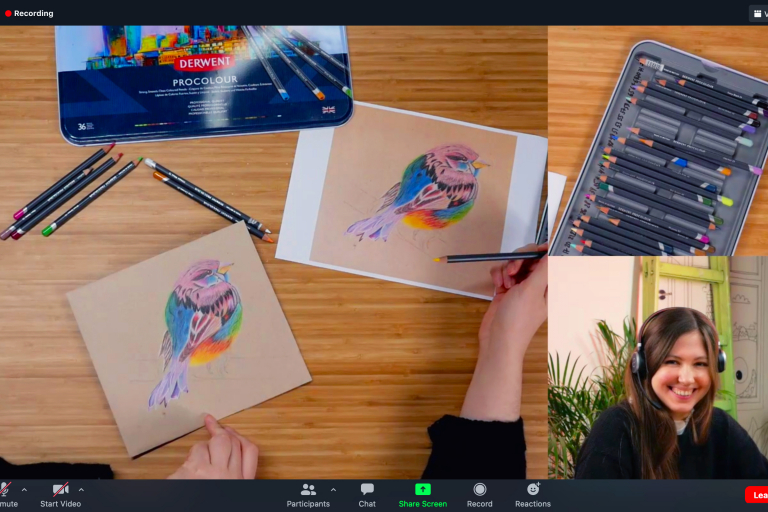Open the Reactions emoji menu

point(533,494)
